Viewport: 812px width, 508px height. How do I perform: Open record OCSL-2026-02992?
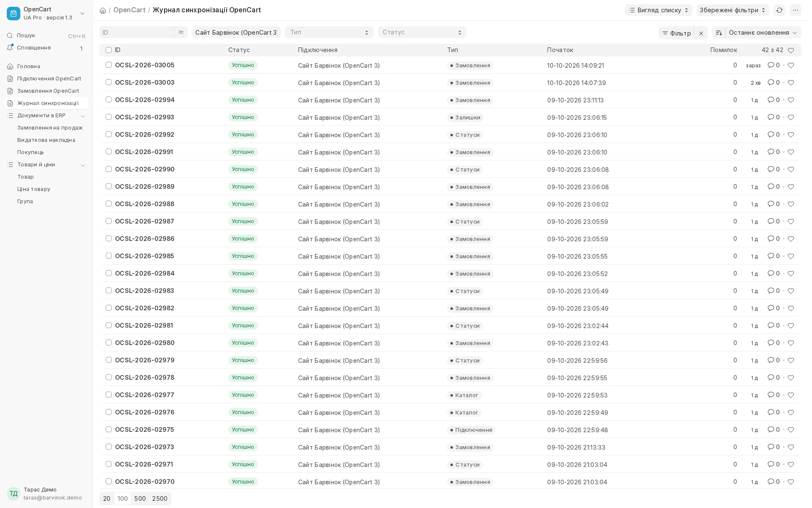[x=145, y=135]
